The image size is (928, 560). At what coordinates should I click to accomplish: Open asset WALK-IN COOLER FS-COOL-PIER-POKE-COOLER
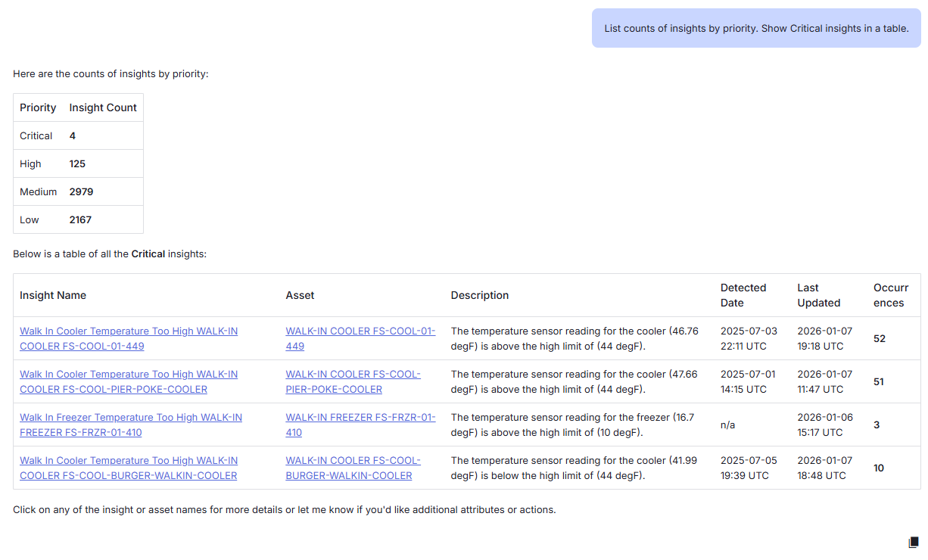(353, 381)
